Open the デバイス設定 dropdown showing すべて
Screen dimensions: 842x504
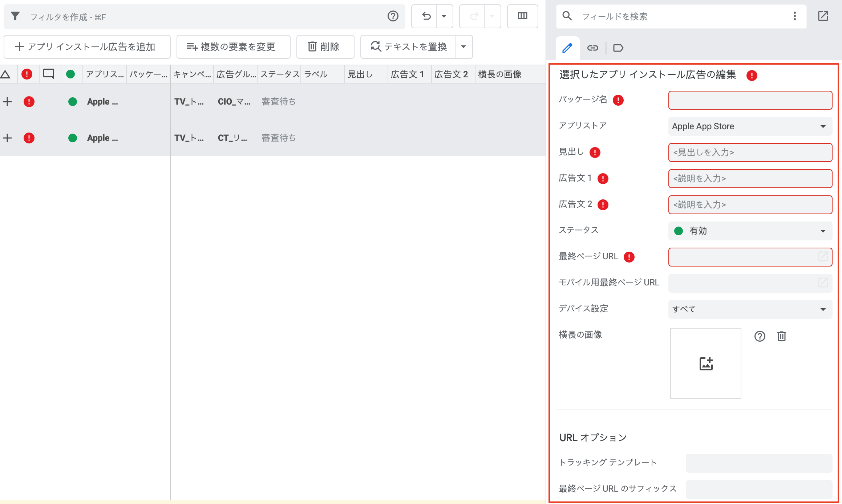[x=750, y=309]
